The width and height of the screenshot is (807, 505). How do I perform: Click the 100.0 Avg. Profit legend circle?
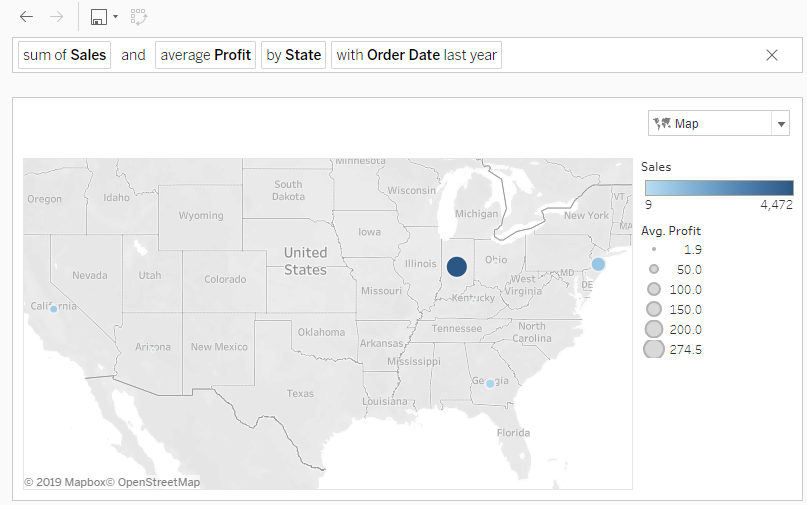(x=654, y=289)
